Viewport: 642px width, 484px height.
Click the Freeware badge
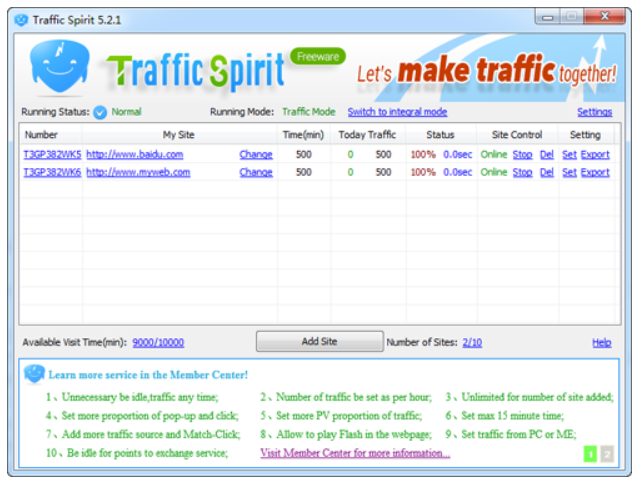click(x=318, y=56)
